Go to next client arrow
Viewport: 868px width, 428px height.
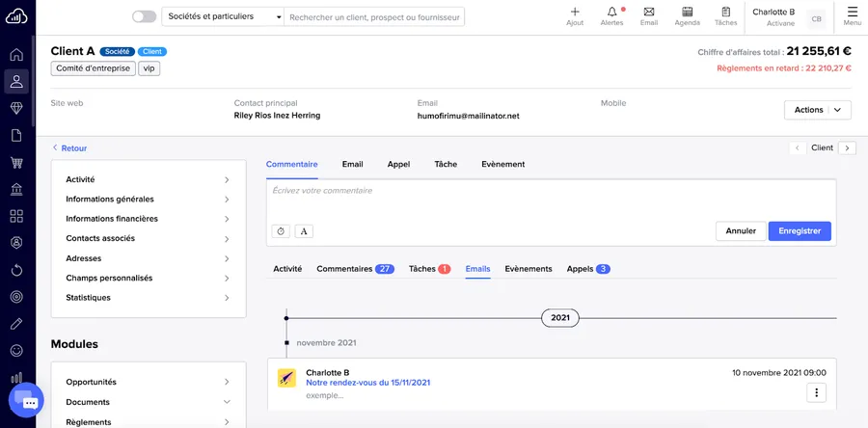pos(847,147)
